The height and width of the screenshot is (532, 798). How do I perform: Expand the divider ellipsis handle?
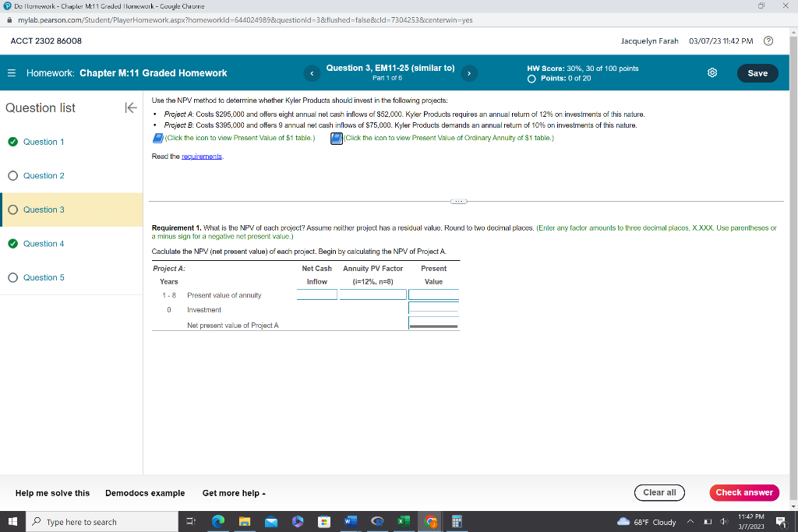point(458,202)
